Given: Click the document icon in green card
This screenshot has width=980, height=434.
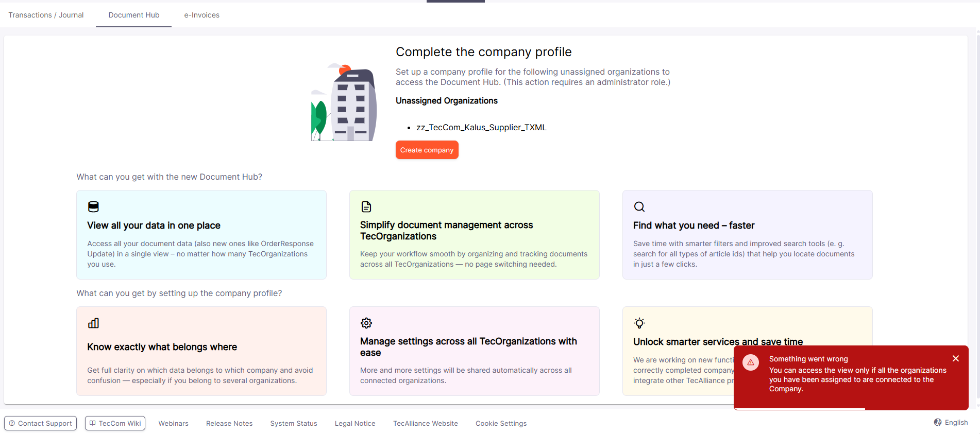Looking at the screenshot, I should pos(366,206).
